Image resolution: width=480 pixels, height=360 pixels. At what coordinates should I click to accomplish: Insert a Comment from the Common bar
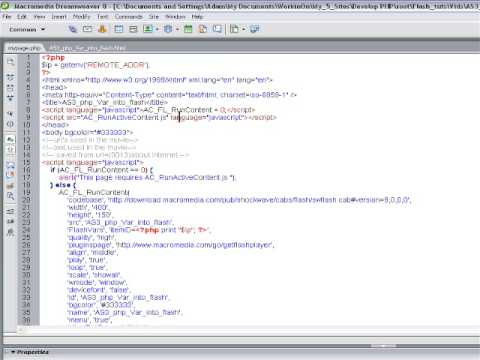pos(217,29)
